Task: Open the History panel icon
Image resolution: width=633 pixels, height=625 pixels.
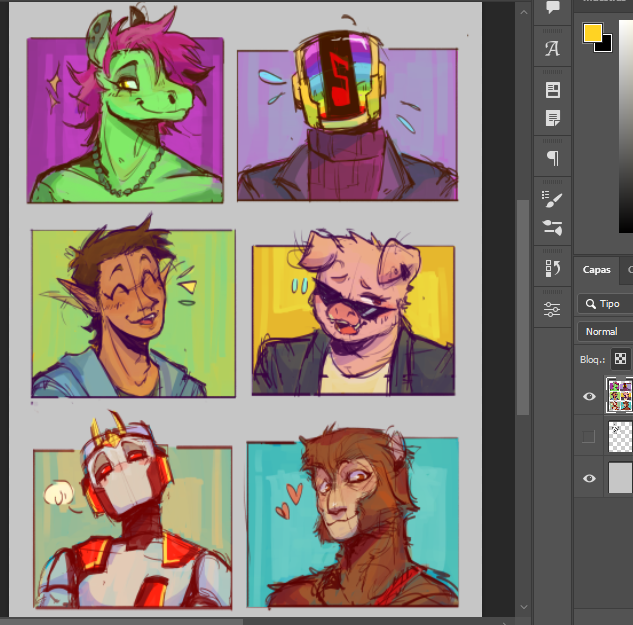Action: click(x=552, y=268)
